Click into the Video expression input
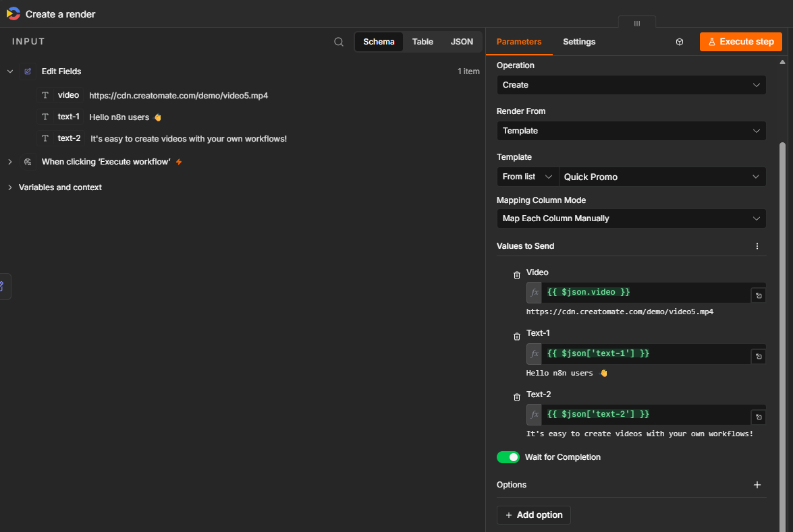 click(646, 293)
